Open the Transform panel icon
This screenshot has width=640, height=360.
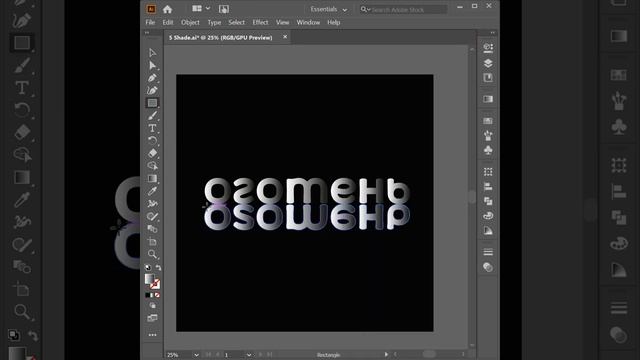[488, 172]
